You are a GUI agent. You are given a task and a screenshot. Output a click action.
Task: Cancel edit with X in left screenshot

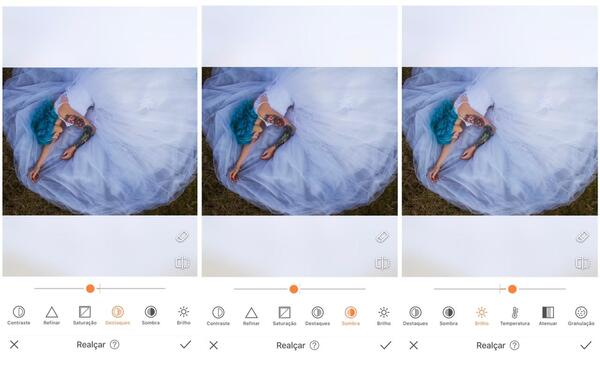coord(14,345)
